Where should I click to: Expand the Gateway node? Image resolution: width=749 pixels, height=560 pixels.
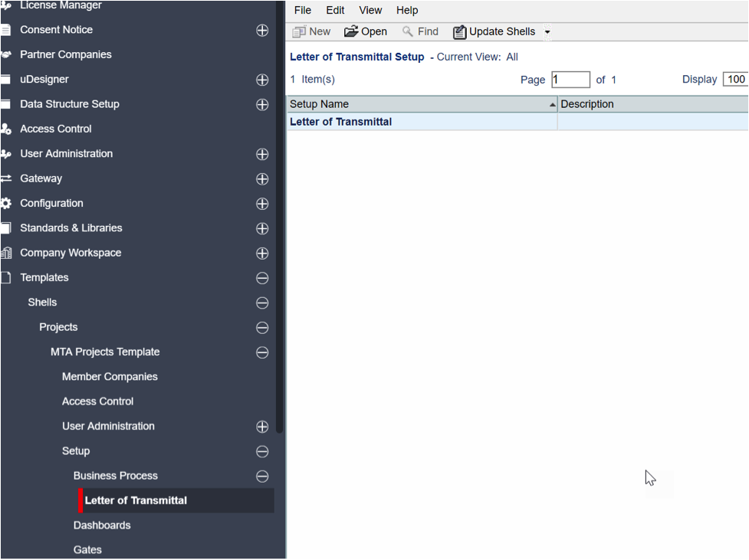[x=262, y=179]
